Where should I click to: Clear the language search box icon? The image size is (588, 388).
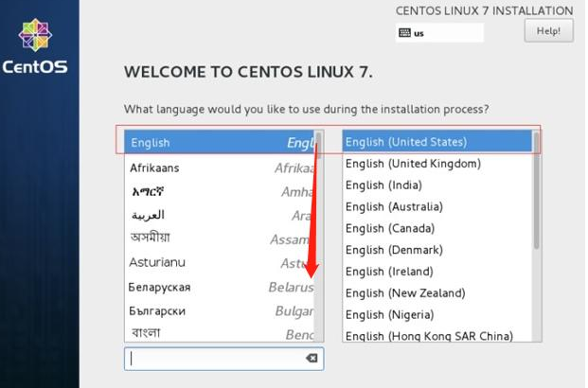point(312,359)
